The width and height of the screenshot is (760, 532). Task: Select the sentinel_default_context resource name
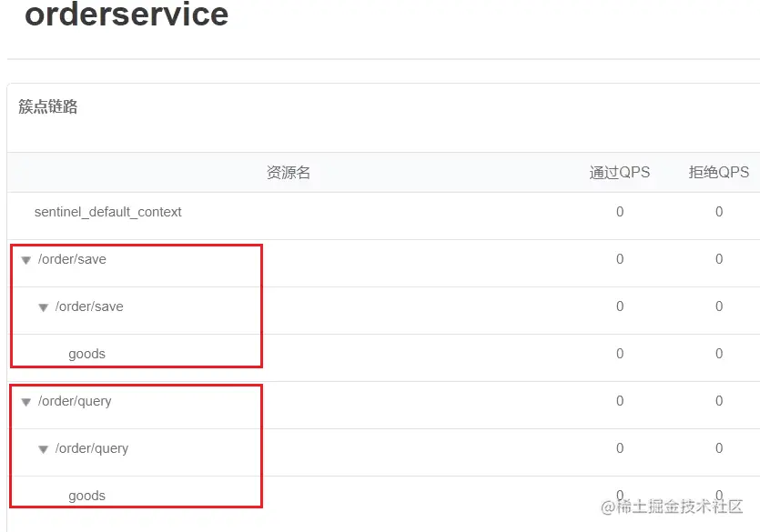107,212
